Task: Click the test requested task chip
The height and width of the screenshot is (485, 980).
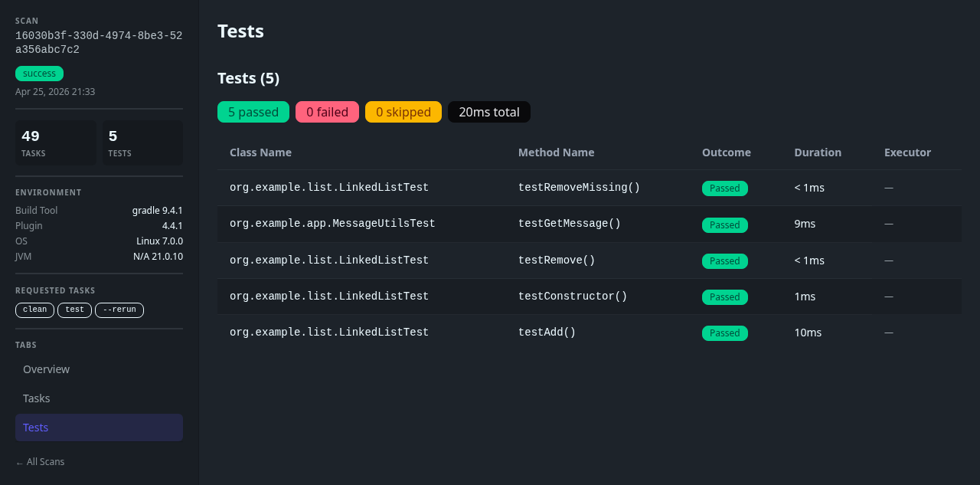Action: (74, 310)
